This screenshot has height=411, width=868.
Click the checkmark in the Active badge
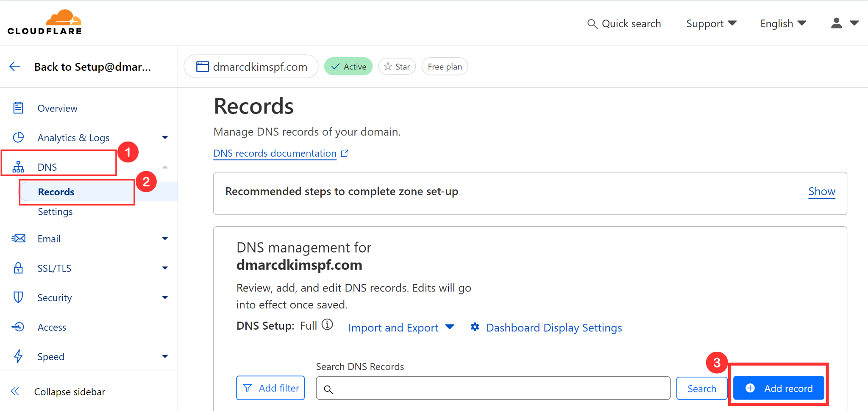tap(336, 67)
